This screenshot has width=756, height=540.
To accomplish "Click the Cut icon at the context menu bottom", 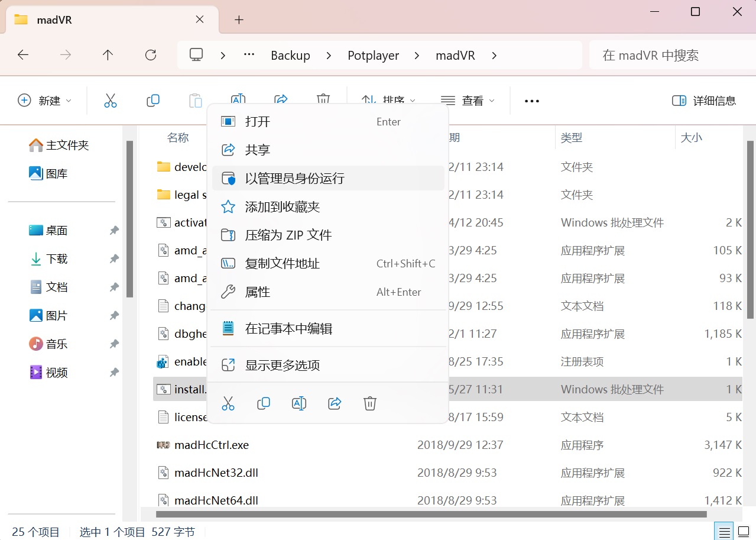I will click(228, 403).
